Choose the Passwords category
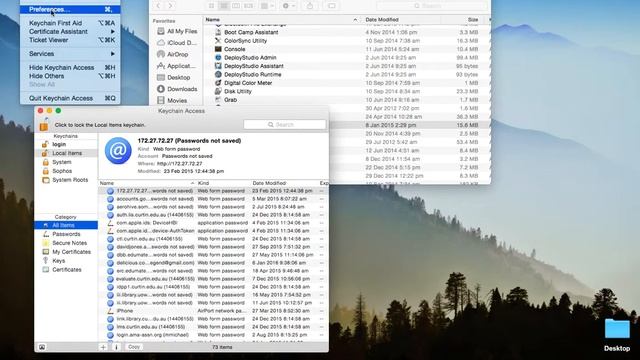Image resolution: width=640 pixels, height=360 pixels. [x=66, y=234]
